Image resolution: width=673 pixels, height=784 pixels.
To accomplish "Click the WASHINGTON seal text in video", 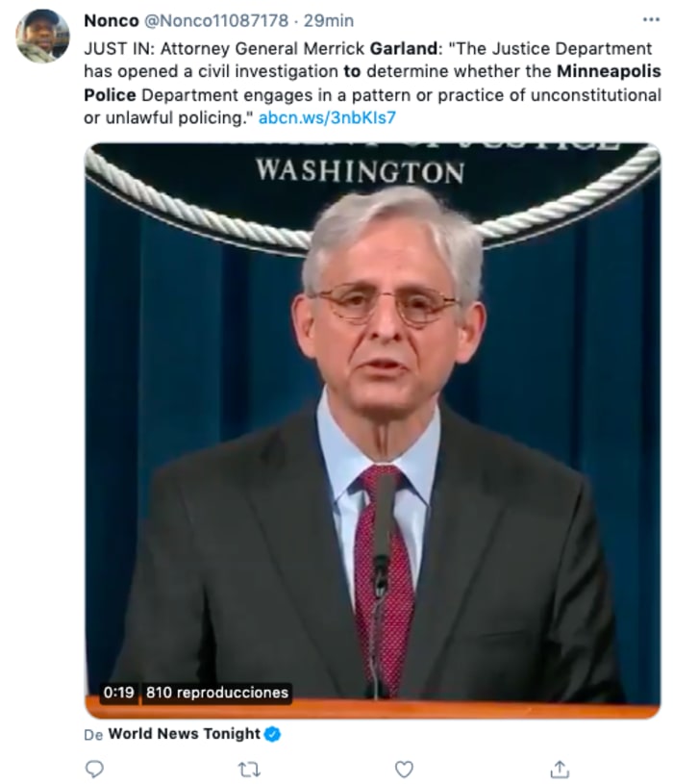I will 361,171.
